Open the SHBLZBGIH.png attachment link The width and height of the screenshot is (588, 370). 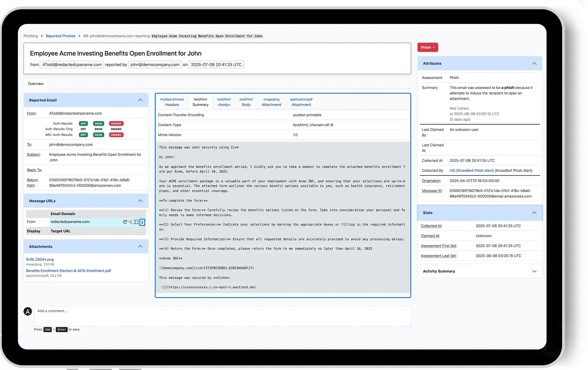[40, 259]
